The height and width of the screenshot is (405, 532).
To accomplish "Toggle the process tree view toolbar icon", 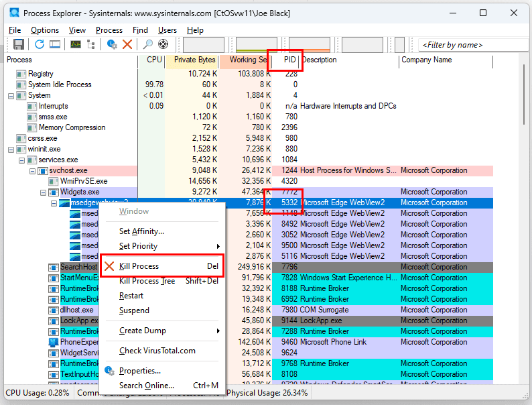I will (x=92, y=45).
